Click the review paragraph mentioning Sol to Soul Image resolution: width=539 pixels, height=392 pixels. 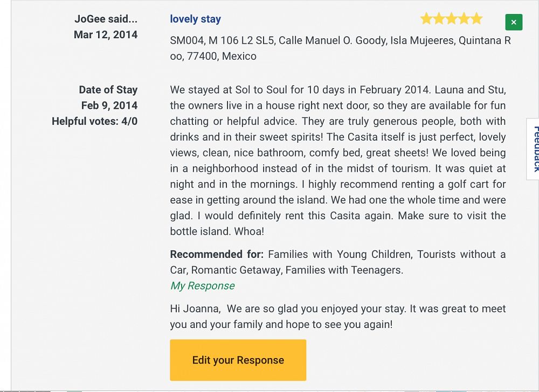coord(337,160)
